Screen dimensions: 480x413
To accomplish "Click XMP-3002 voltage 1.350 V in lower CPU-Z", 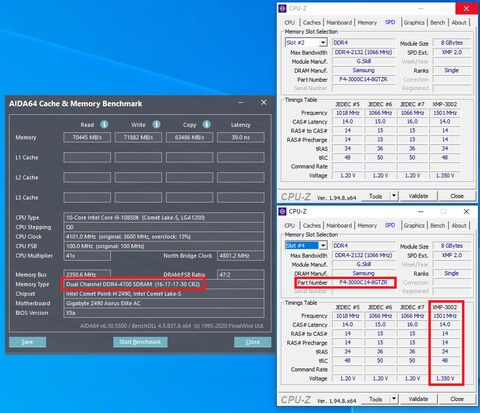I will (x=445, y=378).
